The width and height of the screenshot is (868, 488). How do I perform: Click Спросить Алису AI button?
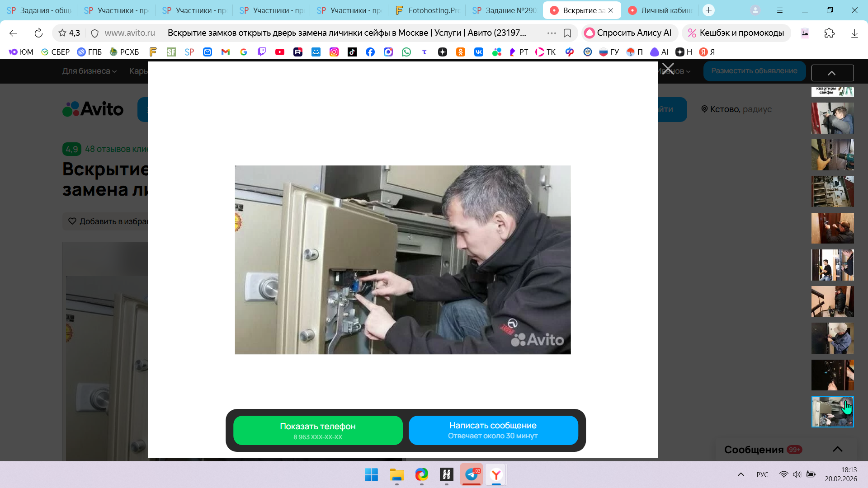pyautogui.click(x=628, y=33)
